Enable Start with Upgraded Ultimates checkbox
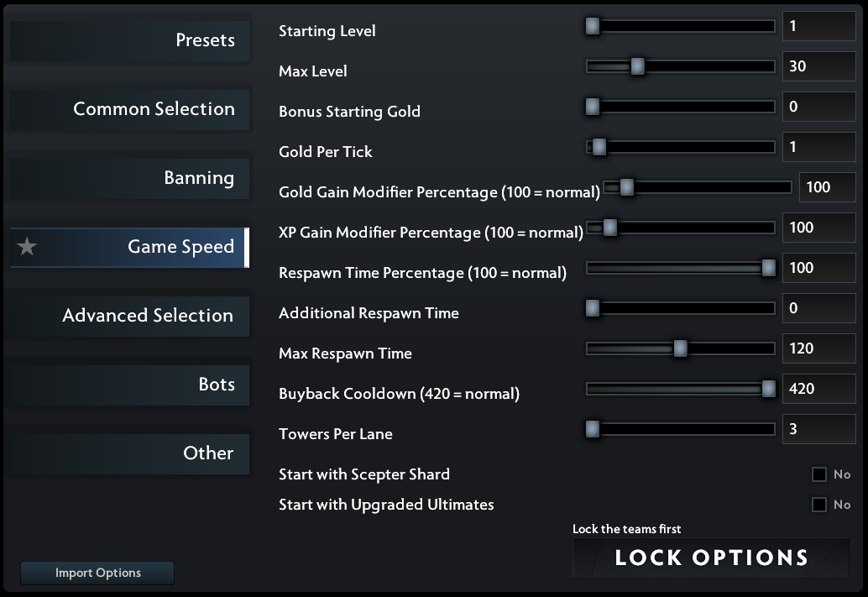 [x=818, y=505]
